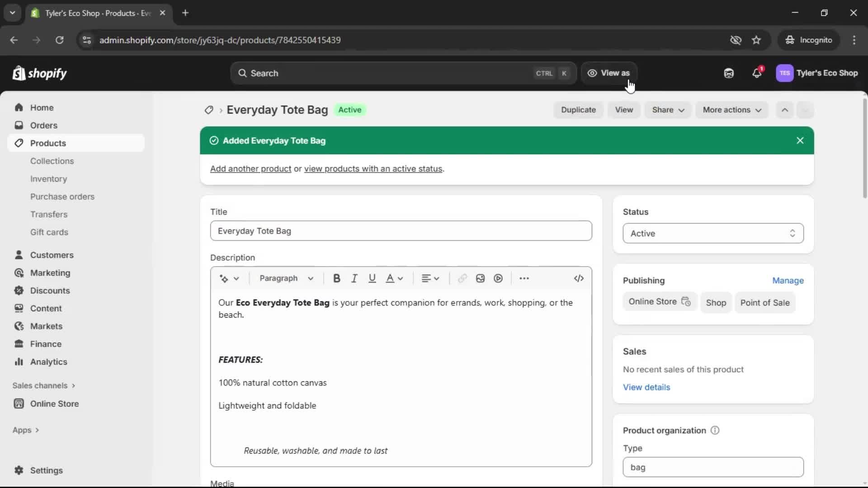Apply italic formatting to the description
Viewport: 868px width, 488px height.
coord(354,278)
